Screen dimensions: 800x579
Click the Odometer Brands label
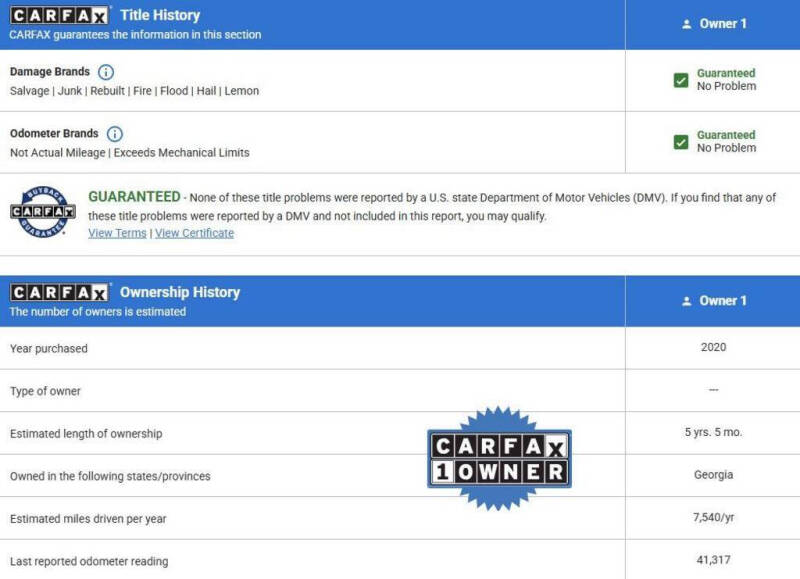(x=54, y=134)
